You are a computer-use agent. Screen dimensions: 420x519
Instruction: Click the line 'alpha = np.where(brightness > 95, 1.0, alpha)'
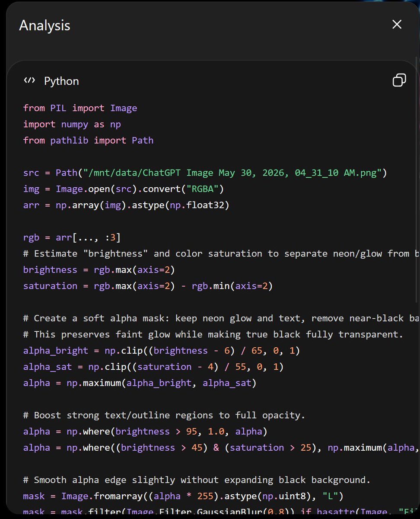(145, 431)
